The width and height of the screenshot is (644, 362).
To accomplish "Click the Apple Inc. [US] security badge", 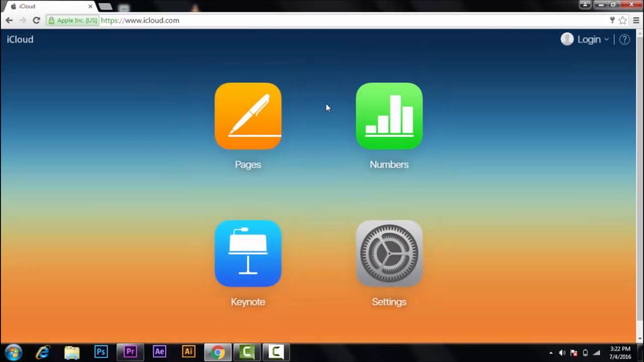I will [x=72, y=21].
